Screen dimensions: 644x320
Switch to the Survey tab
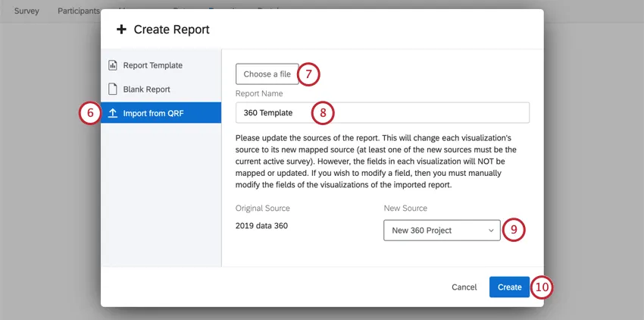pos(27,11)
